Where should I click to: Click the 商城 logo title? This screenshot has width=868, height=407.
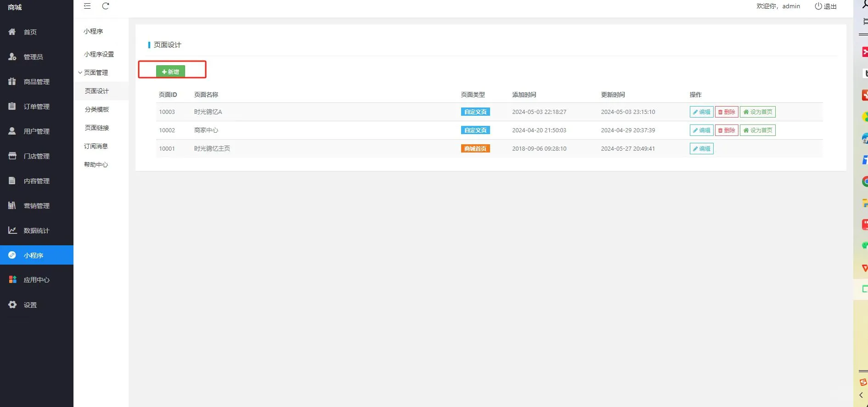click(x=15, y=7)
